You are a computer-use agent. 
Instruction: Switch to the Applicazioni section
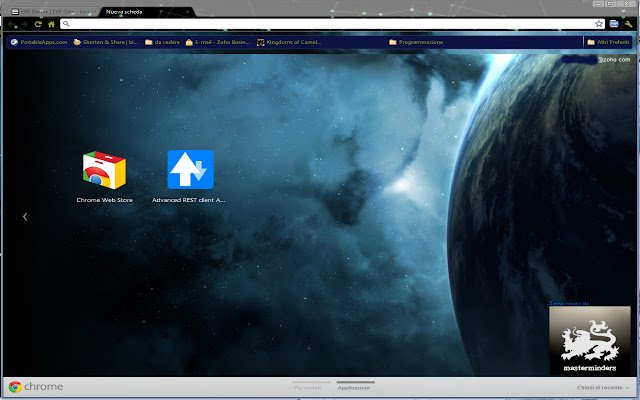click(356, 387)
